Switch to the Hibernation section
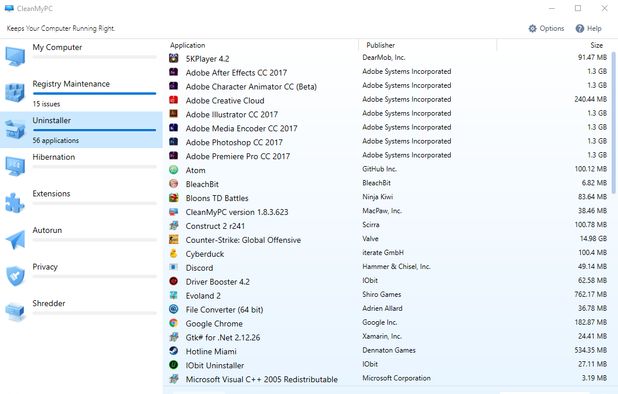618x394 pixels. pyautogui.click(x=81, y=166)
